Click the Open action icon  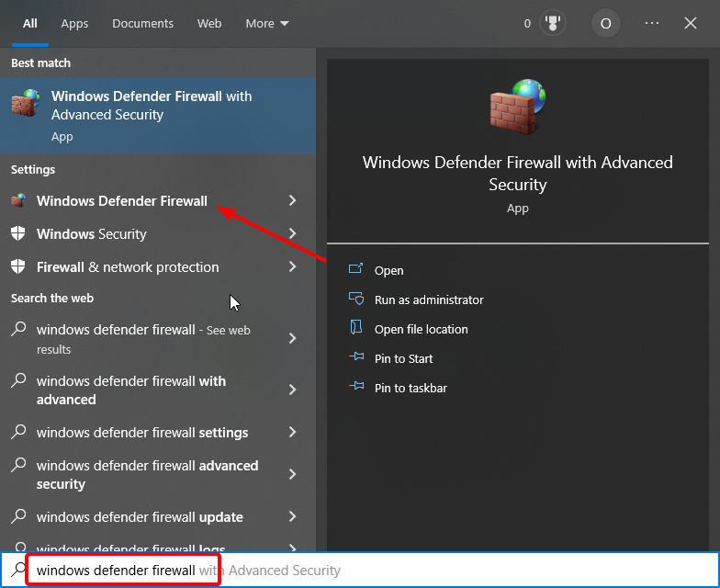pyautogui.click(x=356, y=268)
